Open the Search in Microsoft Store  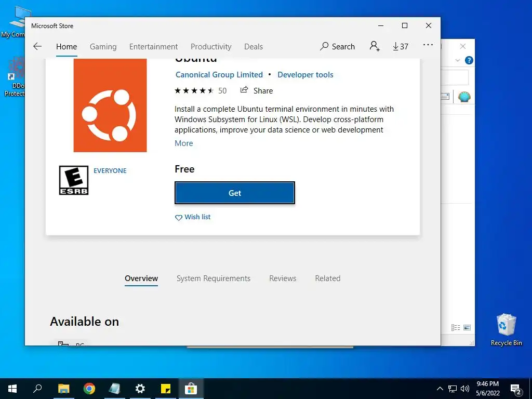click(x=337, y=46)
